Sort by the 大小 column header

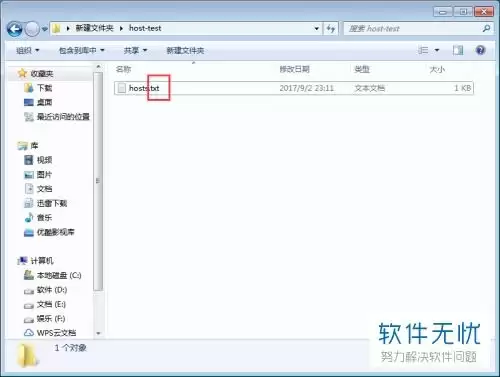pos(437,69)
